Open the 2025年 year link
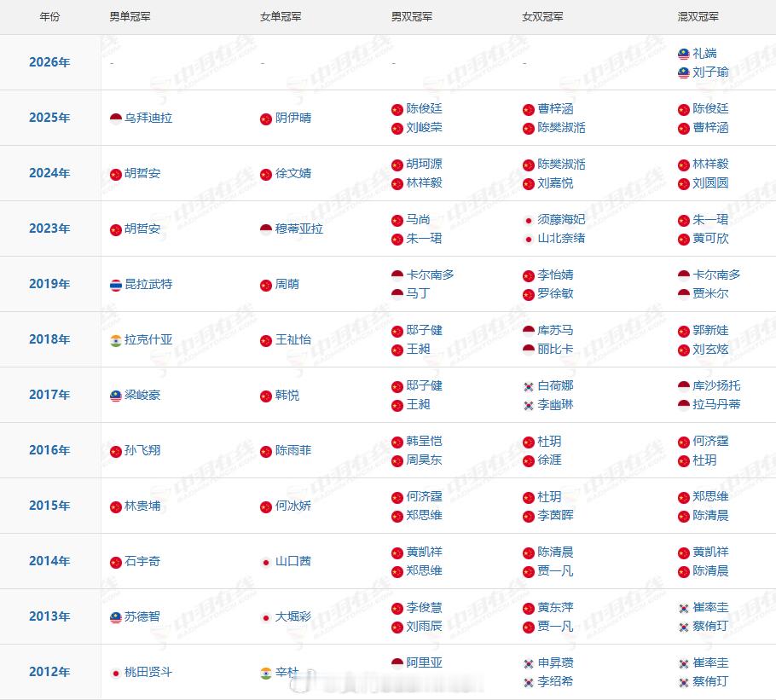The image size is (776, 700). click(x=49, y=118)
